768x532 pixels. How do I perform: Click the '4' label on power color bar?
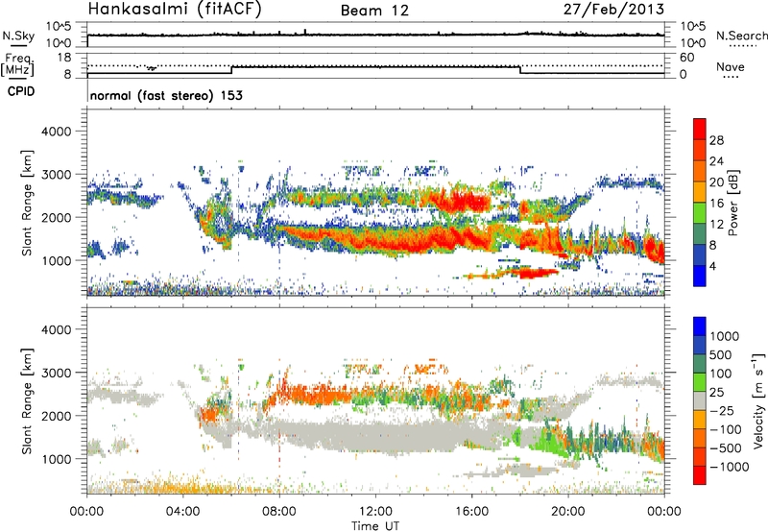[712, 266]
